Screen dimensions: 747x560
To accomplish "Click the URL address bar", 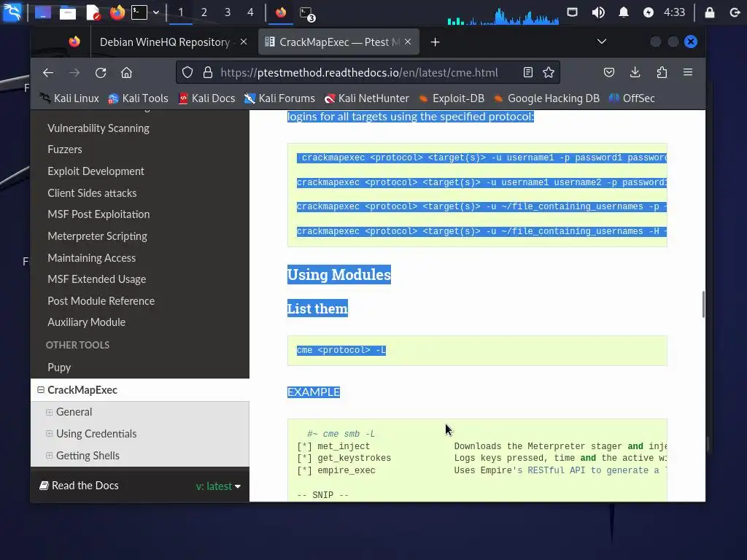I will pyautogui.click(x=359, y=72).
